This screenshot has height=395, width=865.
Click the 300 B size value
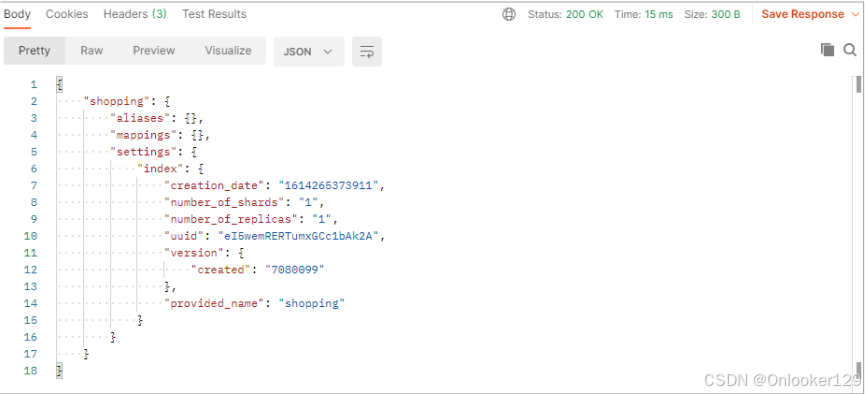[725, 15]
